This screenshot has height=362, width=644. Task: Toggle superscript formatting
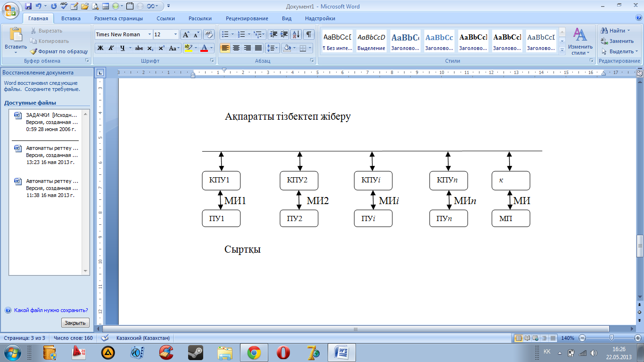tap(161, 48)
